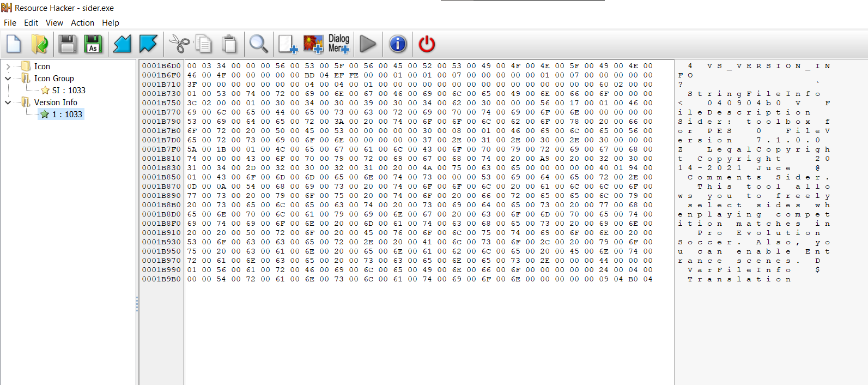Open a file using the folder icon
The width and height of the screenshot is (868, 385).
click(x=40, y=44)
